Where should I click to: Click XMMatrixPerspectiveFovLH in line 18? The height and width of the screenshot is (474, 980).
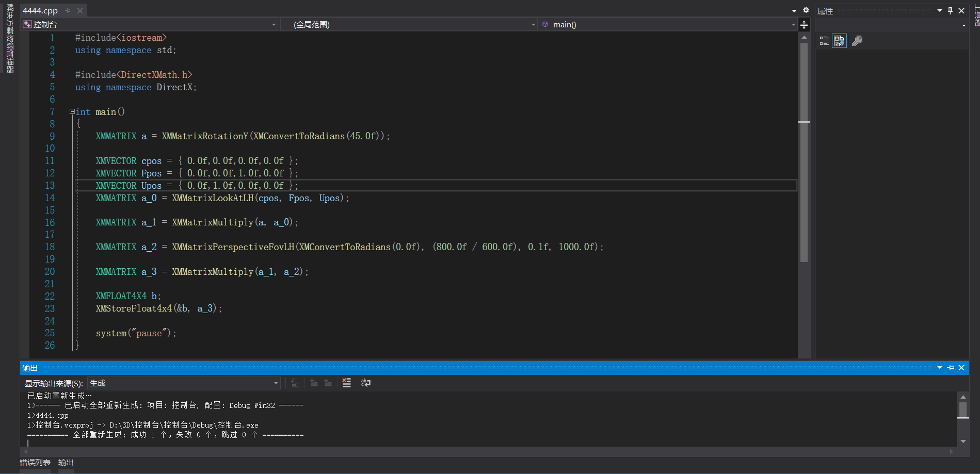pyautogui.click(x=233, y=247)
